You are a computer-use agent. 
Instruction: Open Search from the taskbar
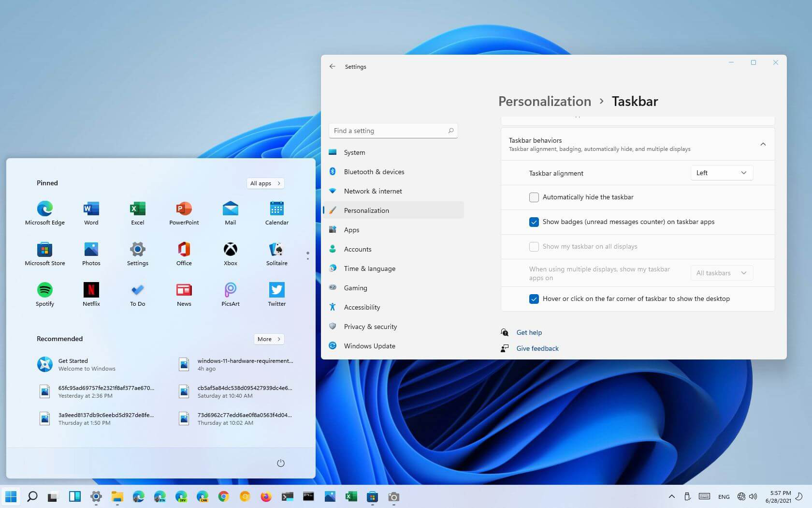pos(32,496)
